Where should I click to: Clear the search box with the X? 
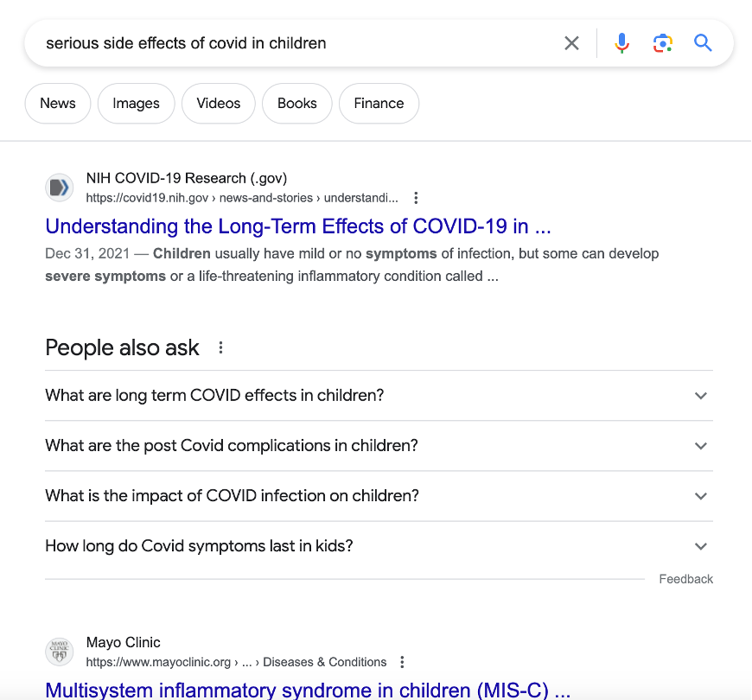pyautogui.click(x=571, y=42)
